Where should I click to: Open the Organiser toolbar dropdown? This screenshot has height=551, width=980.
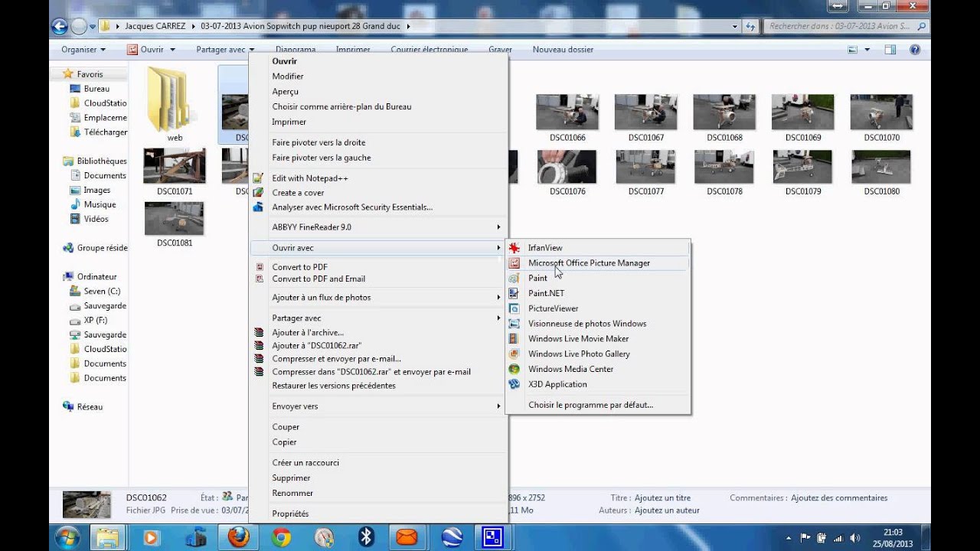coord(84,50)
